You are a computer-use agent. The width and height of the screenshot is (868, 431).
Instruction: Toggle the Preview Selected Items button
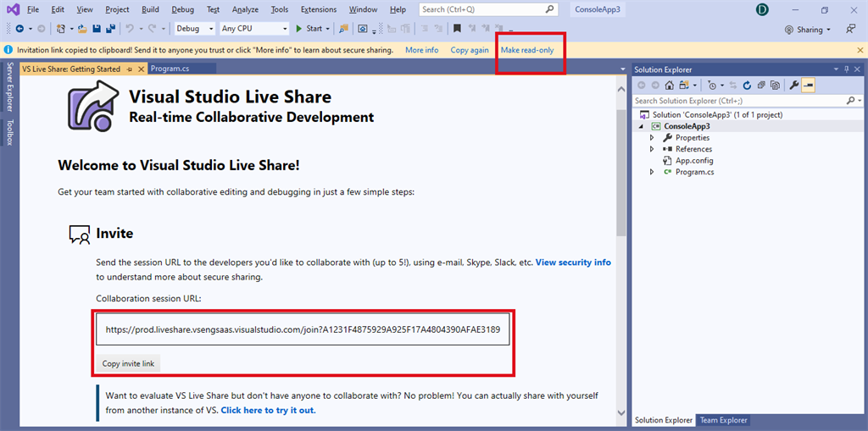[808, 86]
